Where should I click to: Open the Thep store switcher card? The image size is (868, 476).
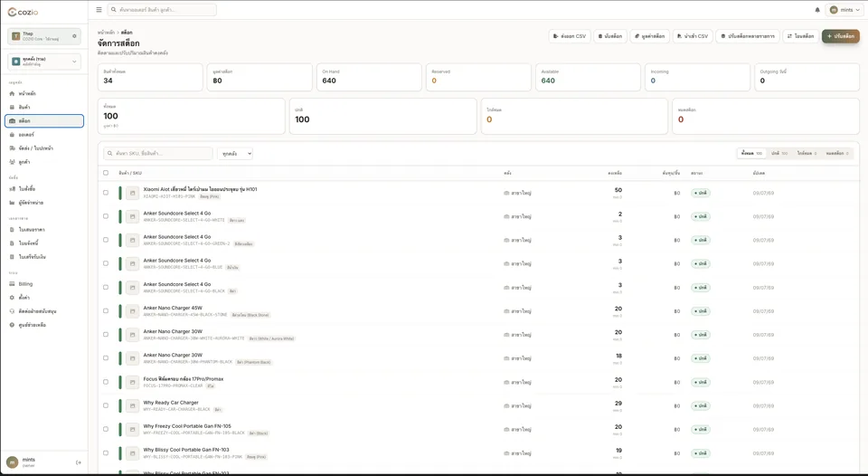point(44,36)
